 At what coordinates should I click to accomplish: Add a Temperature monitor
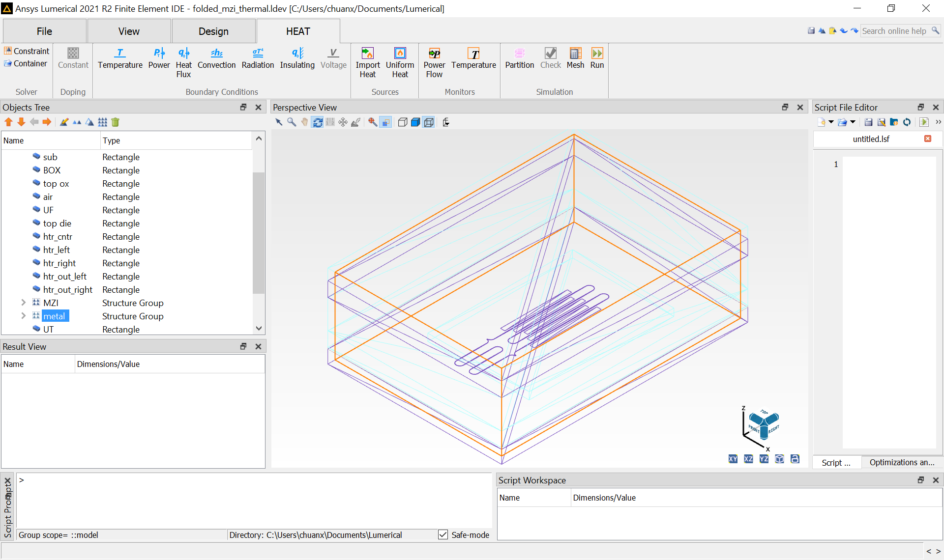[473, 59]
